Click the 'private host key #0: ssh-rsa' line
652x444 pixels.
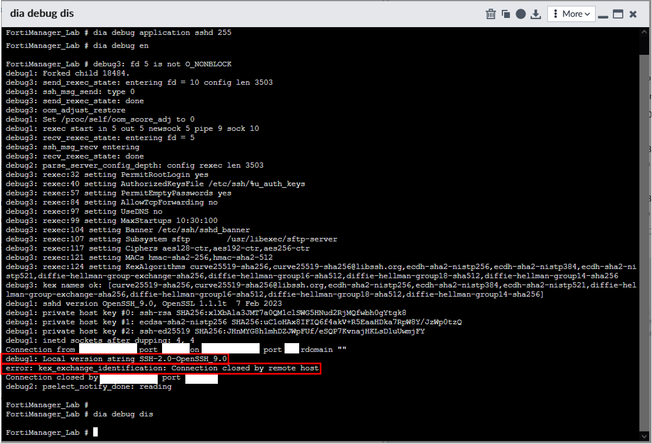tap(206, 313)
